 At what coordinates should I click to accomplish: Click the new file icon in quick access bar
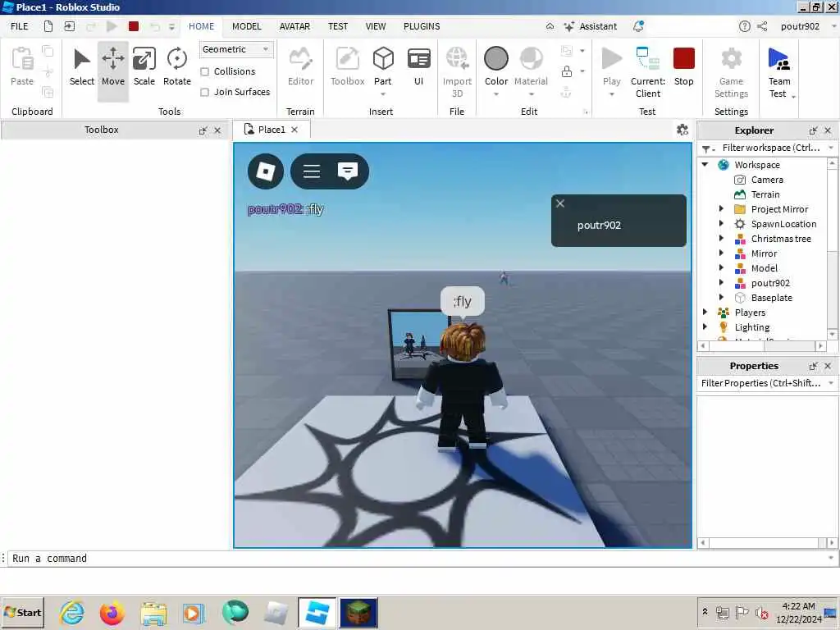[48, 26]
